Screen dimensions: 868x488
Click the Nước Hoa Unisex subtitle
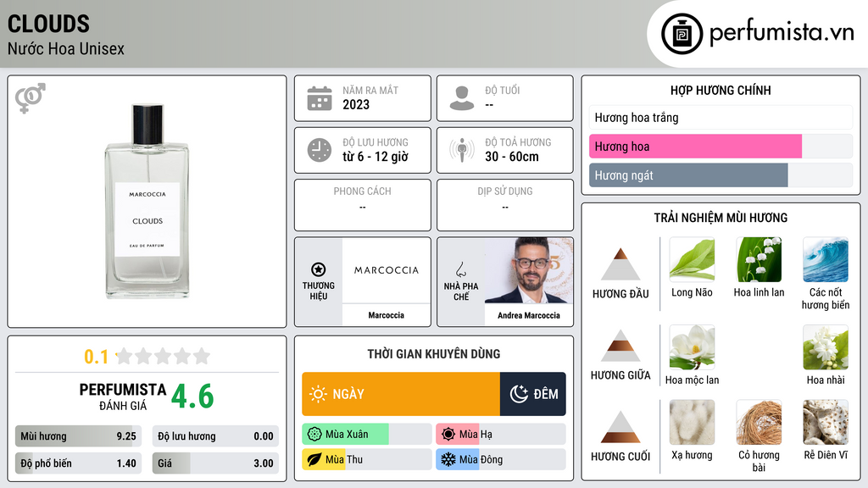(x=66, y=48)
